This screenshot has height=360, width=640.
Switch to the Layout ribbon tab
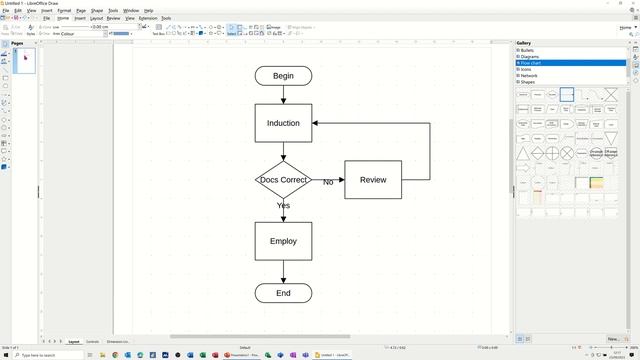coord(96,18)
